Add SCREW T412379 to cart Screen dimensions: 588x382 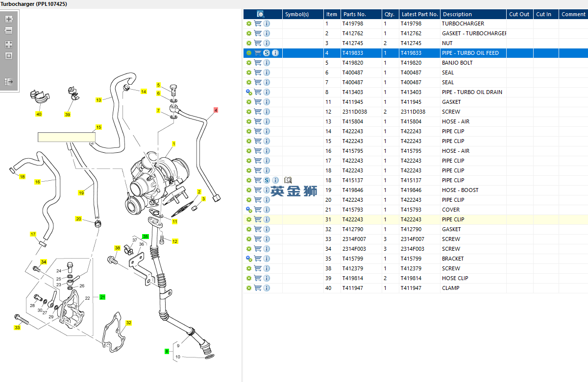tap(258, 268)
